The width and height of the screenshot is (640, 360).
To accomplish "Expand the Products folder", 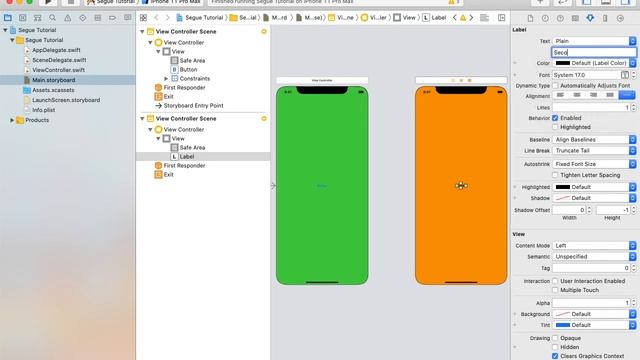I will [12, 120].
